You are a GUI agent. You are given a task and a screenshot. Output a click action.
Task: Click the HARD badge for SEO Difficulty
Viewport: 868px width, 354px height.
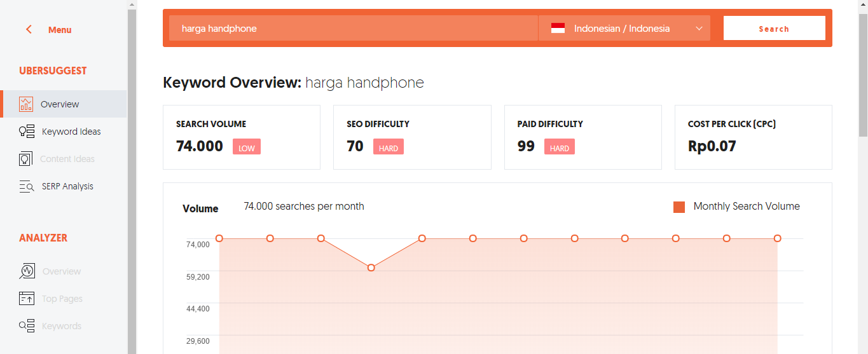point(389,147)
